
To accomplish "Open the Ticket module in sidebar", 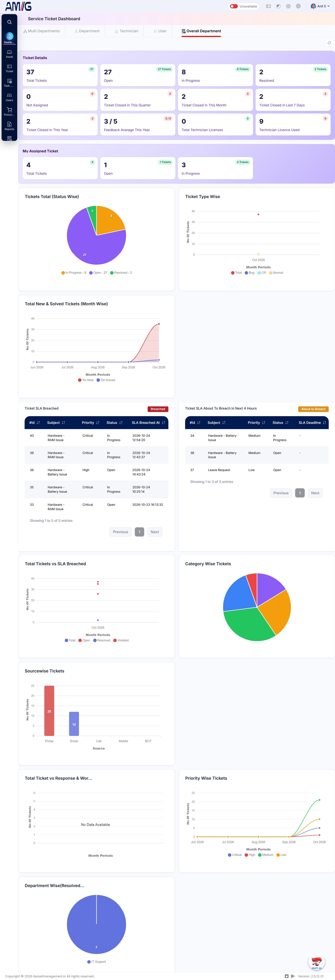I will (10, 68).
